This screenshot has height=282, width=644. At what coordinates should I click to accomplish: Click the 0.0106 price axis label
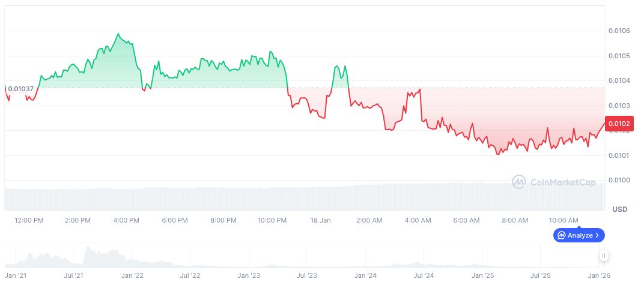point(618,31)
